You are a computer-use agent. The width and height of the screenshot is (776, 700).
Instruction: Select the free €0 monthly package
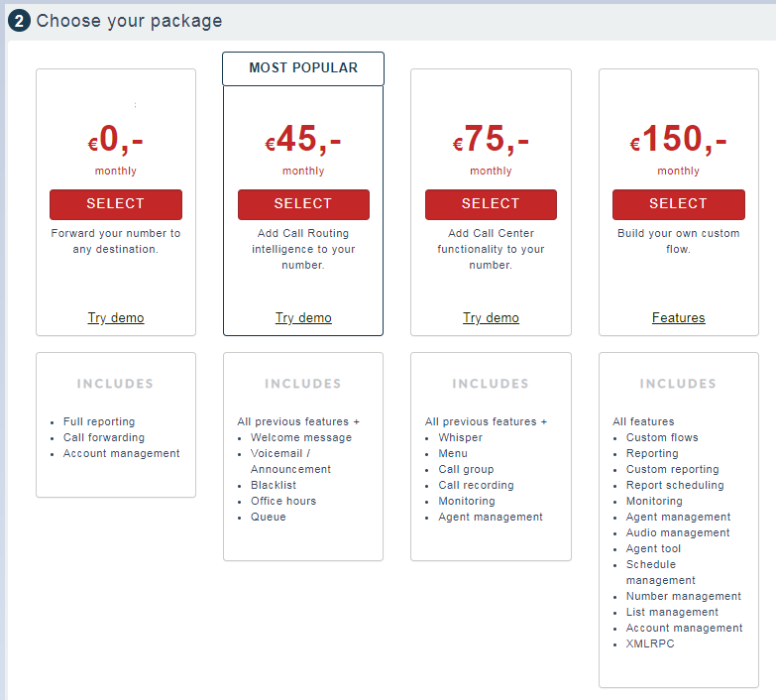click(116, 204)
